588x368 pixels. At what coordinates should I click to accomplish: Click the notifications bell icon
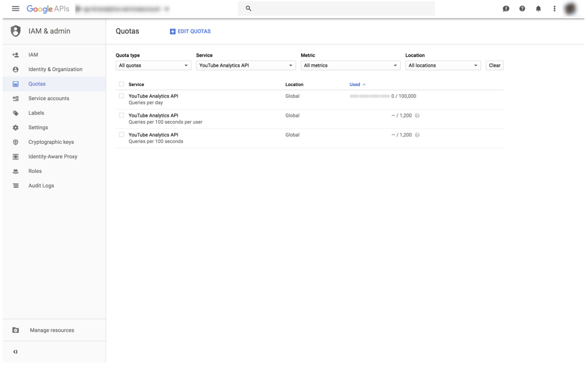pyautogui.click(x=538, y=9)
